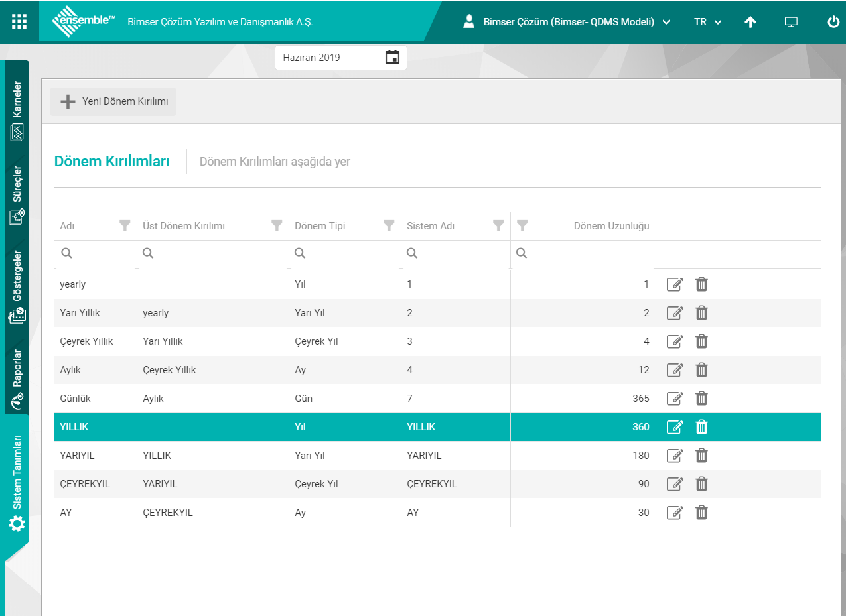
Task: Click the upward arrow icon in header
Action: click(x=750, y=22)
